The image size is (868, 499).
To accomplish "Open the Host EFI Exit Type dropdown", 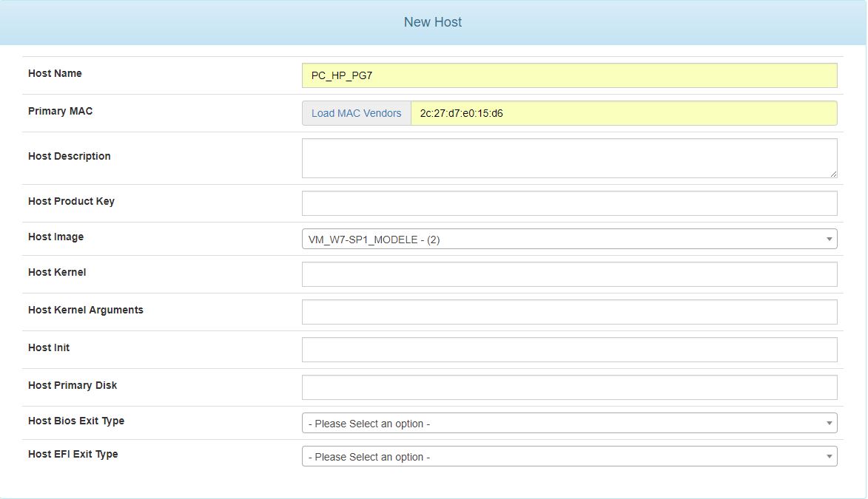I will click(x=569, y=456).
